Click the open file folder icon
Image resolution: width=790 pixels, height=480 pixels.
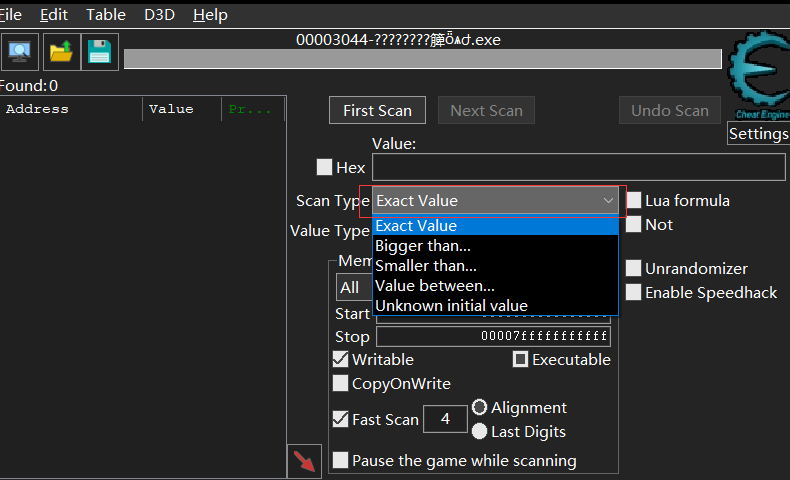61,51
